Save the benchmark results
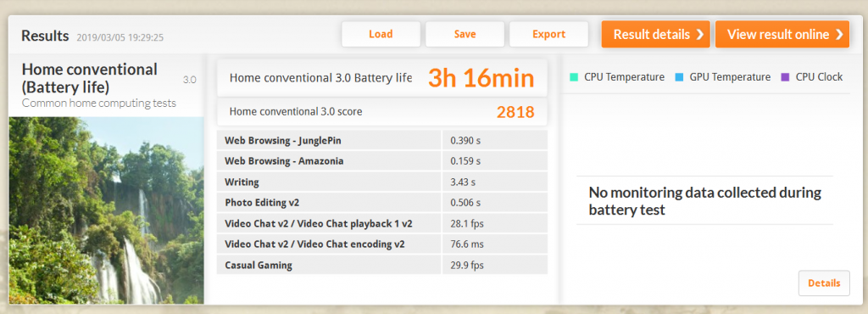The height and width of the screenshot is (314, 868). click(465, 34)
